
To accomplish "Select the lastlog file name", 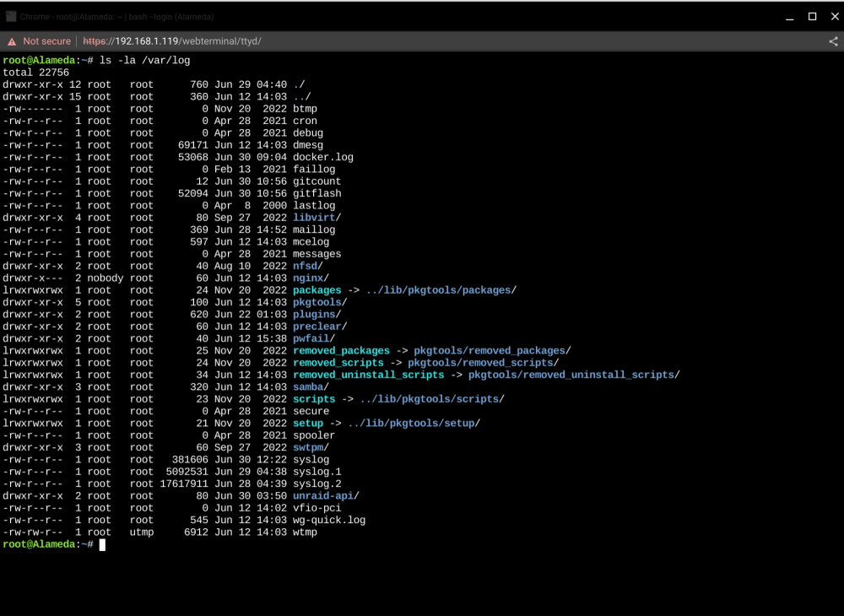I will (x=314, y=206).
